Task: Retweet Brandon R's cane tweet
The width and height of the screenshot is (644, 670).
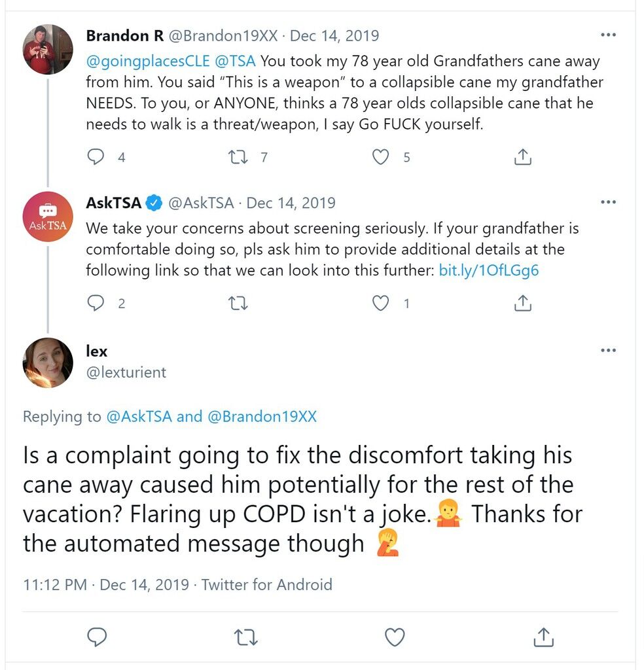Action: 238,157
